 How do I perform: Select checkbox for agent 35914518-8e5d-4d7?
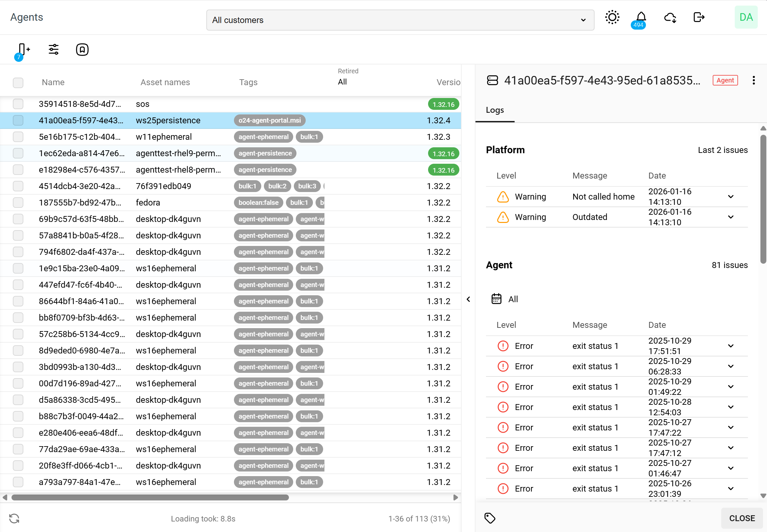coord(18,104)
